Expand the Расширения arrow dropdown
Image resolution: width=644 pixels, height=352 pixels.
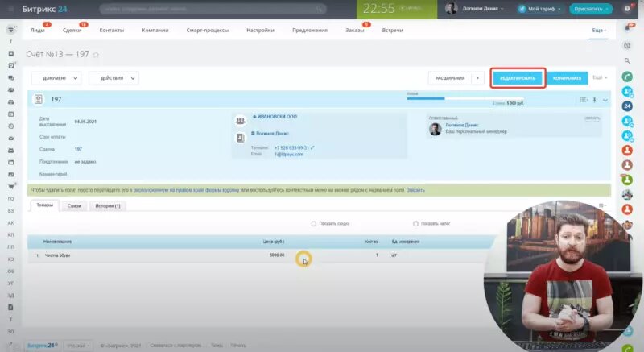tap(477, 78)
